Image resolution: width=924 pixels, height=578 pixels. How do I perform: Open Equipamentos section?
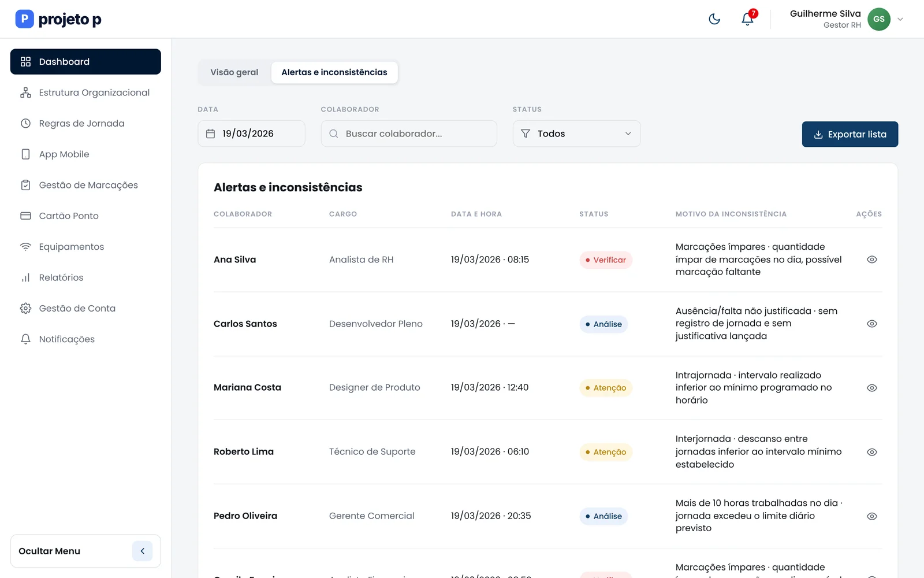[x=85, y=247]
